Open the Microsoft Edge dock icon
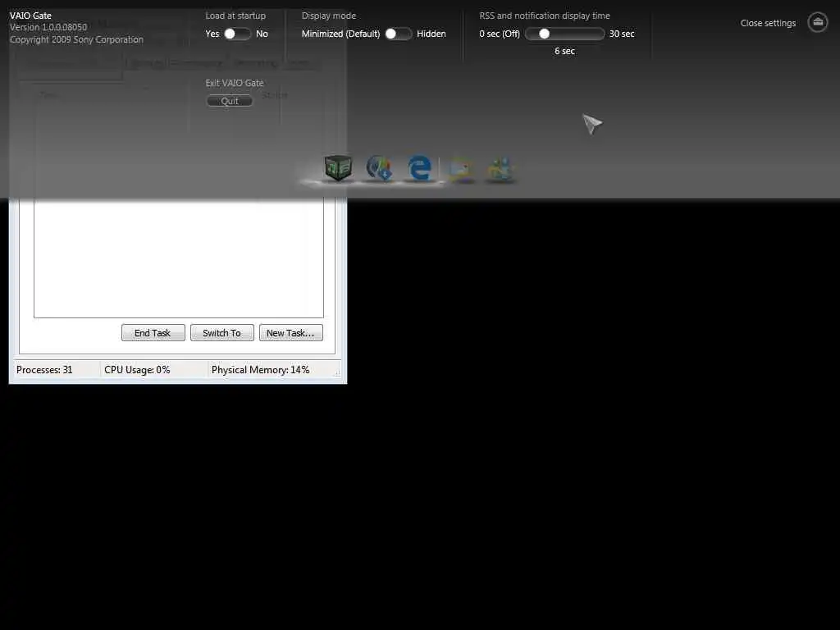Viewport: 840px width, 630px height. (419, 167)
